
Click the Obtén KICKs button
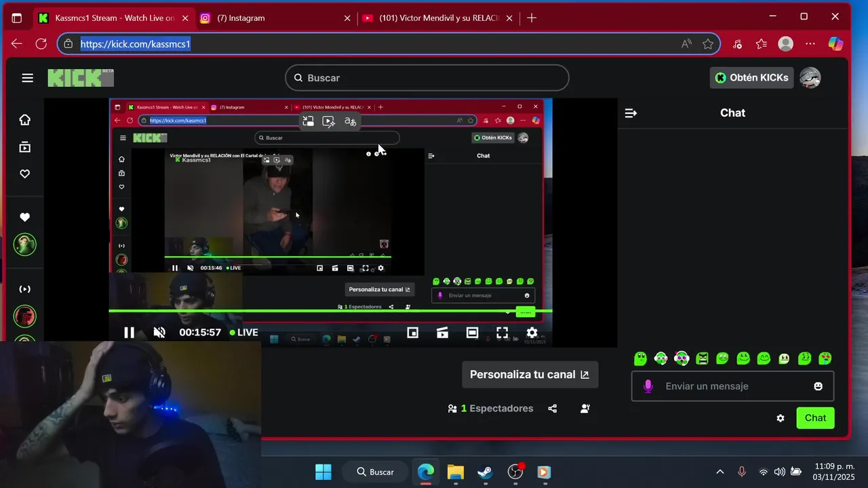(x=752, y=78)
